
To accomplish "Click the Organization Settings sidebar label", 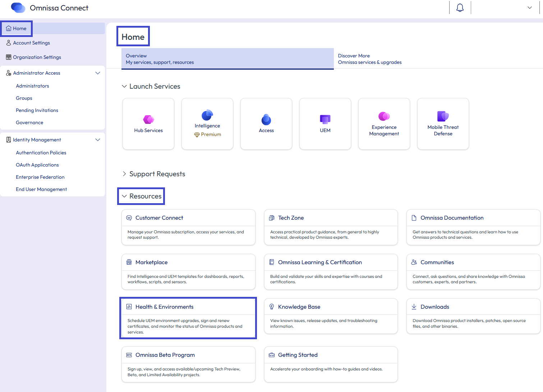I will pyautogui.click(x=37, y=57).
